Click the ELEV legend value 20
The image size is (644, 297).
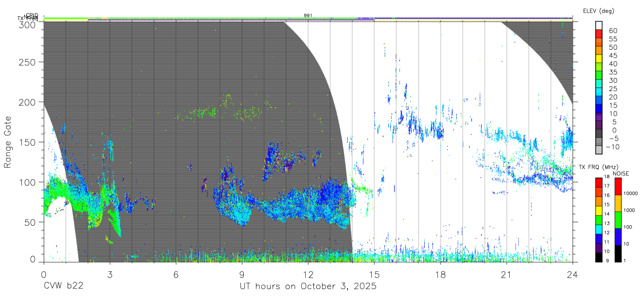tap(613, 97)
